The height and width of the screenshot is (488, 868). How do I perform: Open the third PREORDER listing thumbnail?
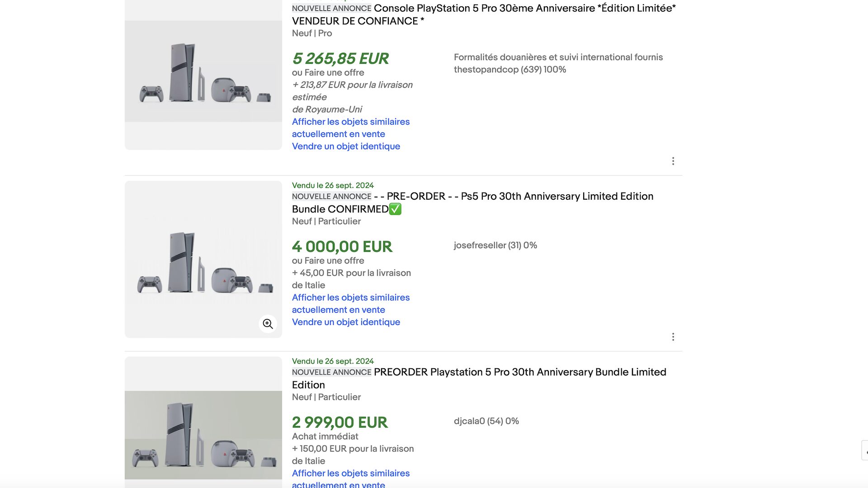[203, 422]
